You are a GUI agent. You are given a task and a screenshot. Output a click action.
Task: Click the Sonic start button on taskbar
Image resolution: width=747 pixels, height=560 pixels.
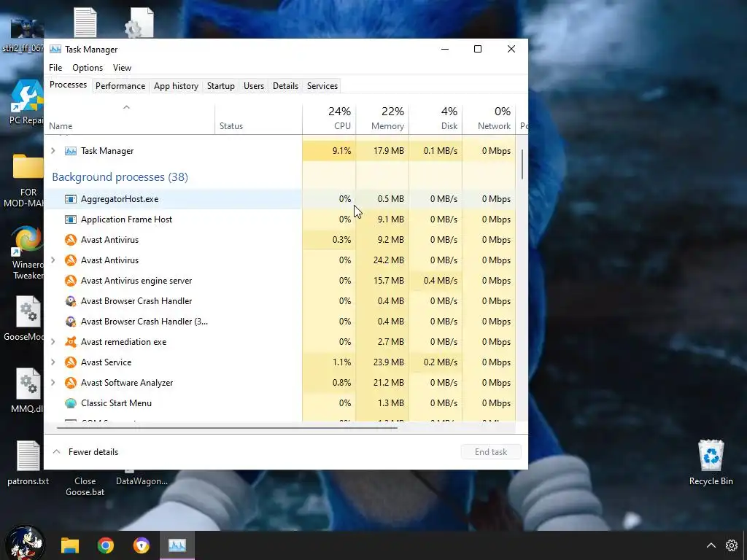coord(26,542)
